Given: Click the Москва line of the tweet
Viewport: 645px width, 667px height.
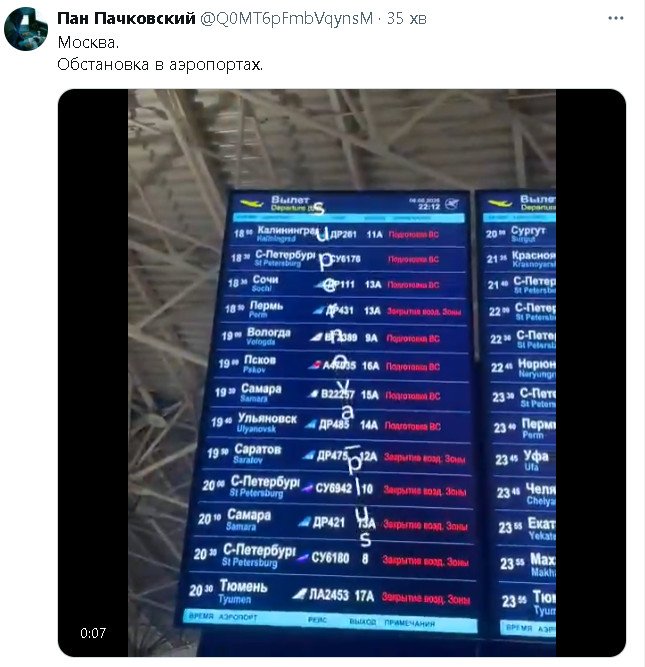Looking at the screenshot, I should (x=88, y=42).
